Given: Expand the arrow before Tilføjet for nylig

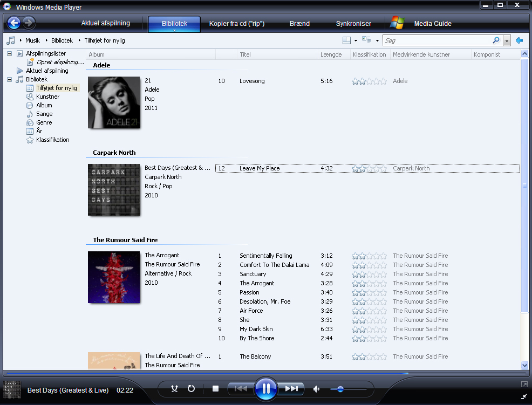Looking at the screenshot, I should (x=79, y=40).
